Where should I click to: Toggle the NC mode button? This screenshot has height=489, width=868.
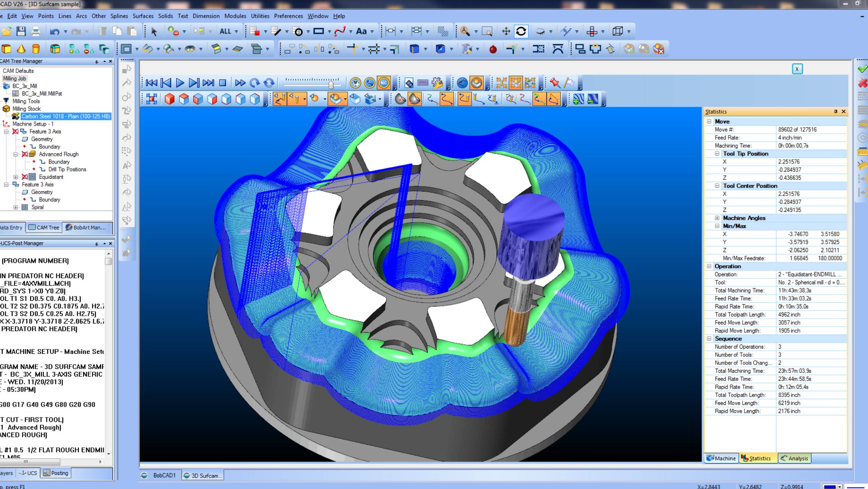[x=384, y=83]
